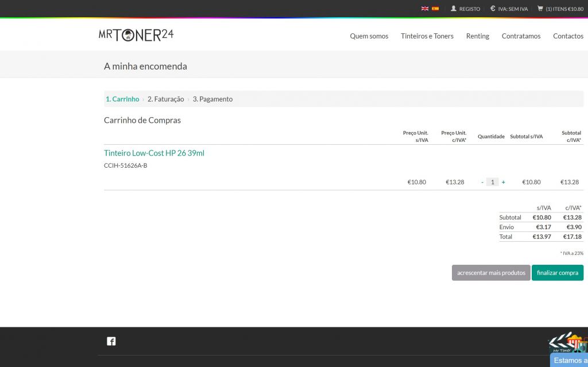Navigate to Contactos page
The image size is (588, 367).
[x=568, y=36]
